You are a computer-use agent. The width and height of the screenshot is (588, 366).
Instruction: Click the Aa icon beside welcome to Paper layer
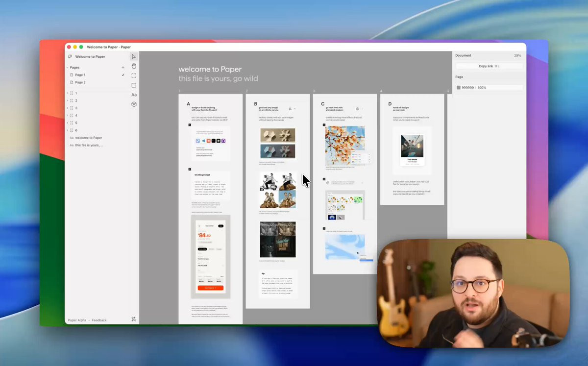tap(72, 138)
